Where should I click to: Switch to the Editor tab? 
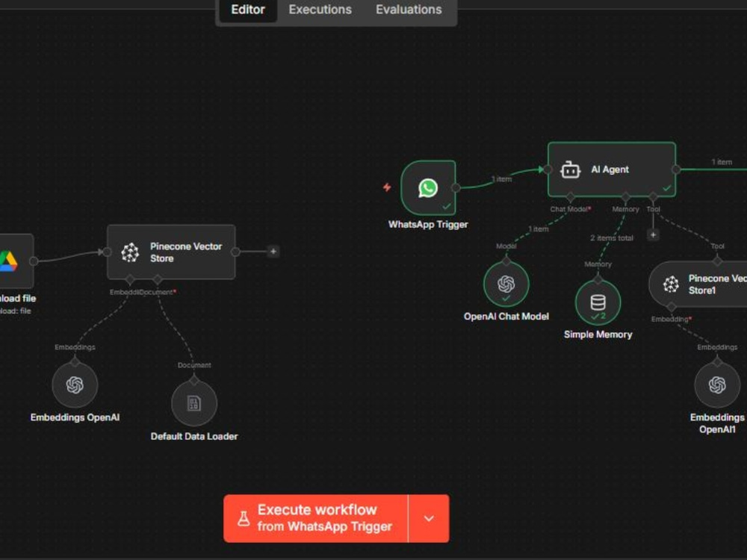(248, 10)
